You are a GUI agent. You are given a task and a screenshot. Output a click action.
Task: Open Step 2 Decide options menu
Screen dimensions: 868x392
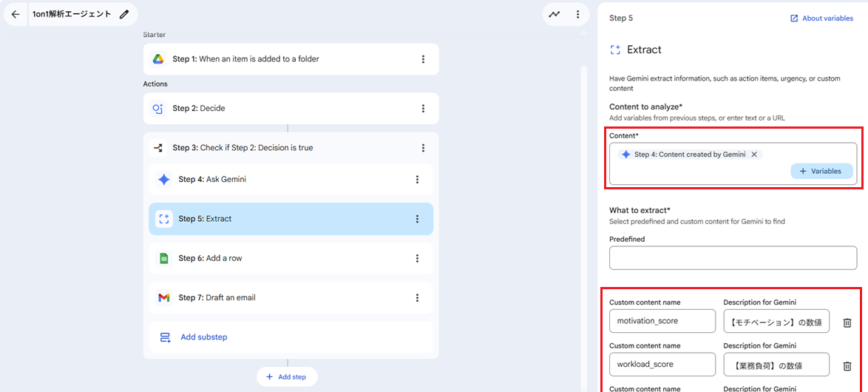[423, 109]
